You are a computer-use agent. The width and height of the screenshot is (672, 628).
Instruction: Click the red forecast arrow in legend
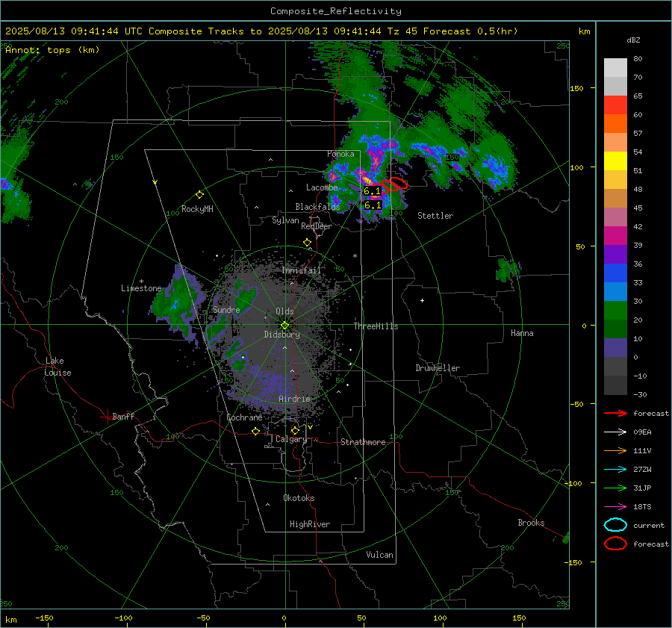click(x=615, y=413)
